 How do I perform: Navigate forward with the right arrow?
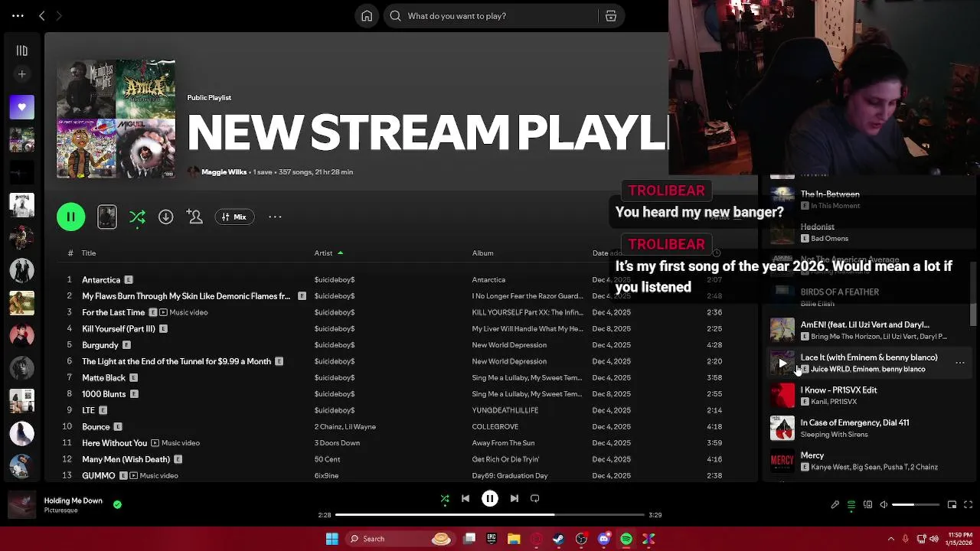tap(59, 15)
